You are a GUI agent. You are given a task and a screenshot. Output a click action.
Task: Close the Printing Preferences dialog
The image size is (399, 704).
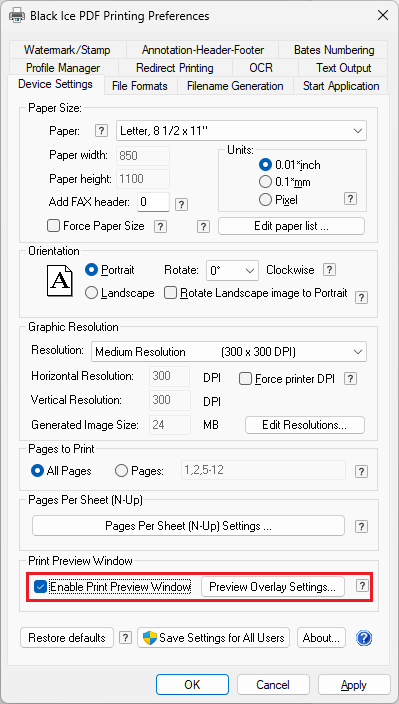tap(383, 16)
